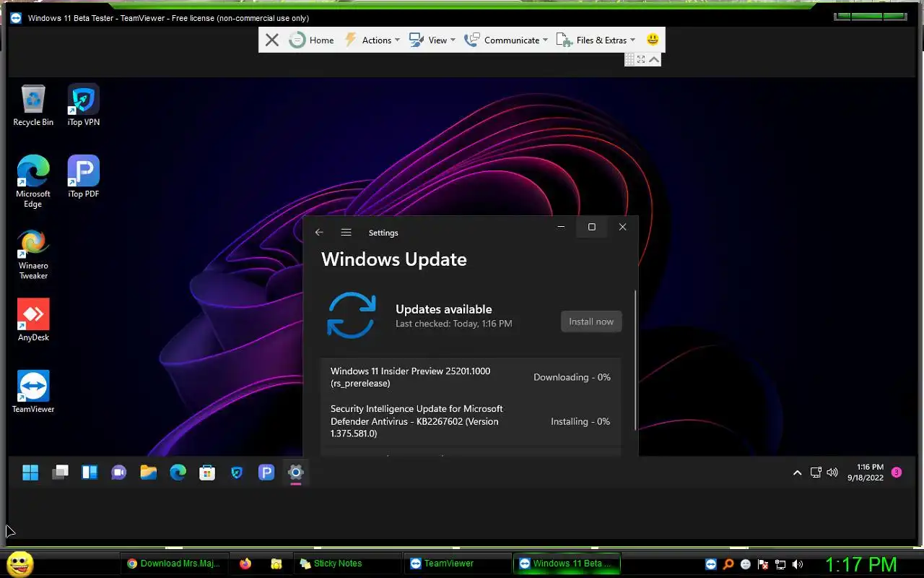Select the Winaero Tweaker desktop shortcut
Viewport: 924px width, 578px height.
33,255
